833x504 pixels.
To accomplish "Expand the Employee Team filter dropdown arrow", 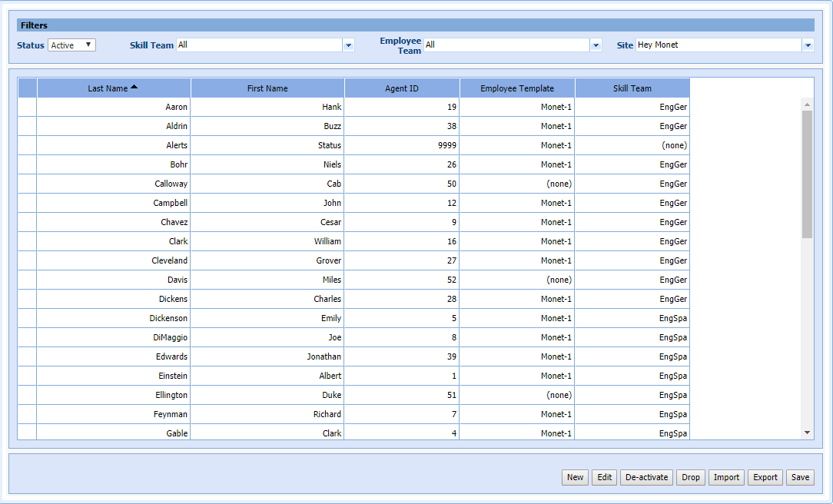I will (596, 45).
